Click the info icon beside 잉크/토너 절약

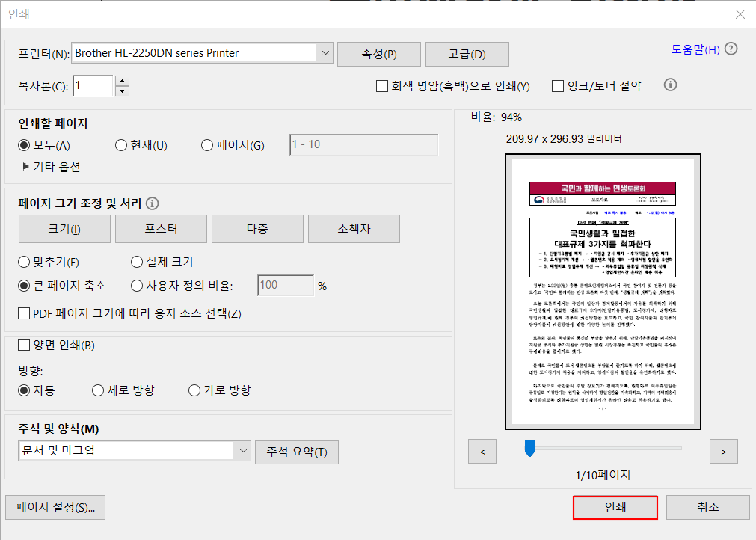(x=670, y=85)
